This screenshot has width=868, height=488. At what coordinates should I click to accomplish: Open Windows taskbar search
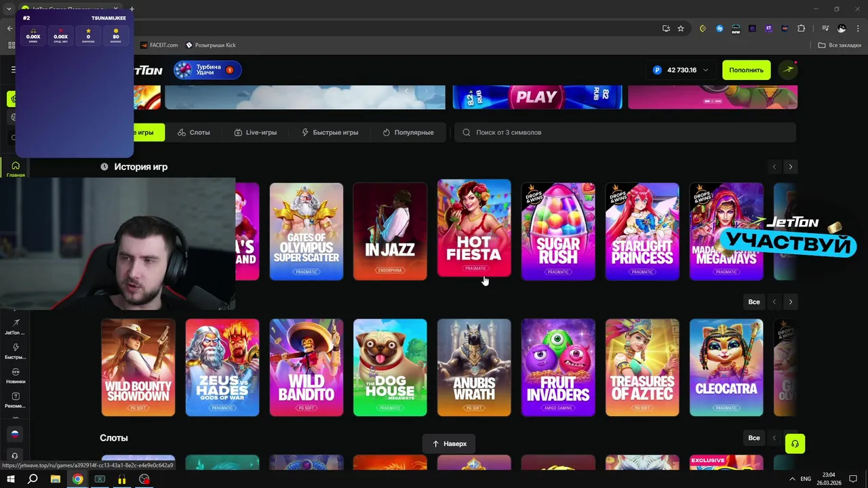33,479
